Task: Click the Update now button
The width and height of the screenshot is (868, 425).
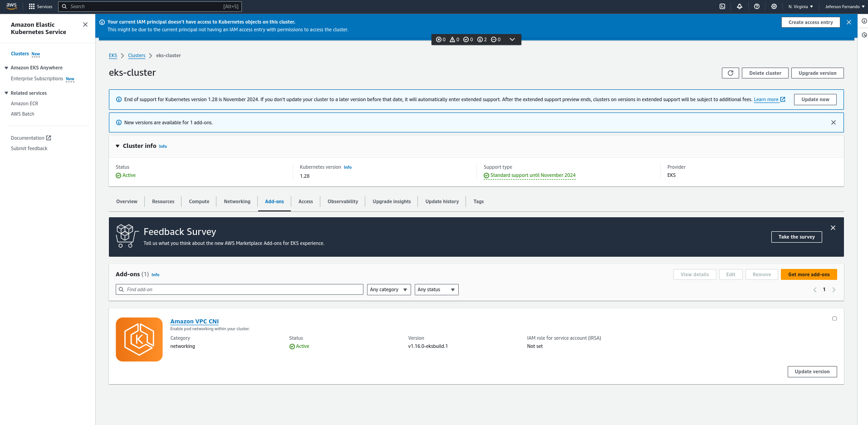Action: 815,99
